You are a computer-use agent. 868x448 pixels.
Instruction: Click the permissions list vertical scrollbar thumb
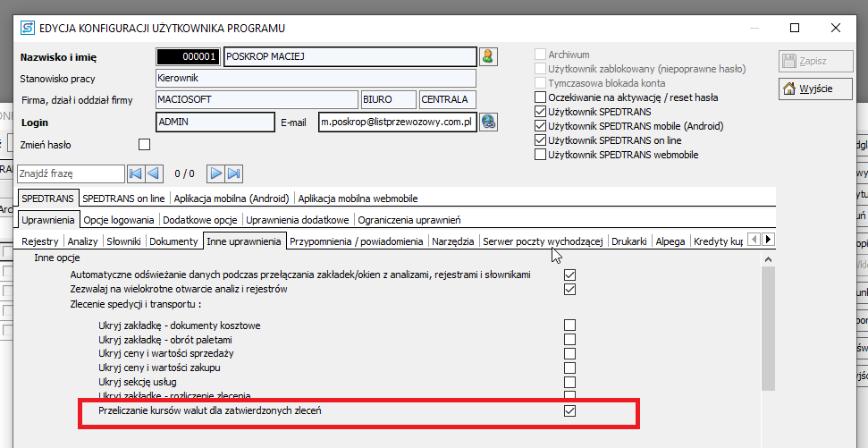coord(768,328)
